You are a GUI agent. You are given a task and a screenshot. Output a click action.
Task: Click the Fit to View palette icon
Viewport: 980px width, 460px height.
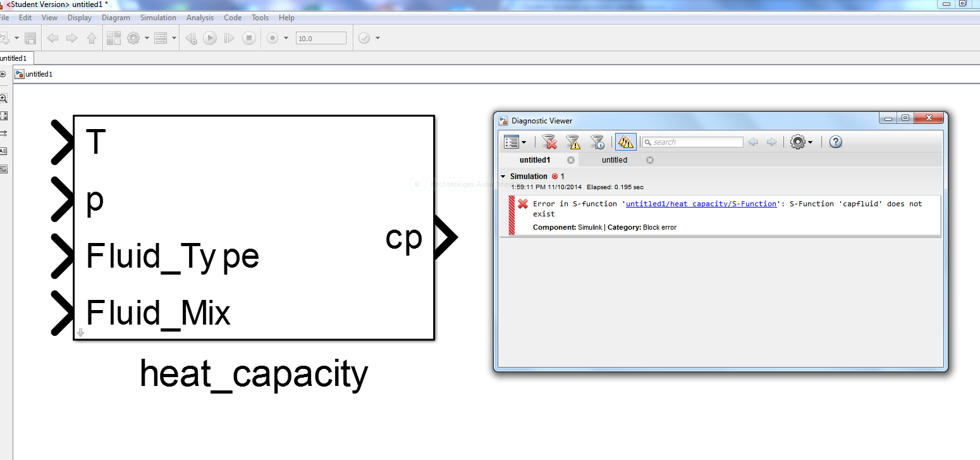coord(4,116)
